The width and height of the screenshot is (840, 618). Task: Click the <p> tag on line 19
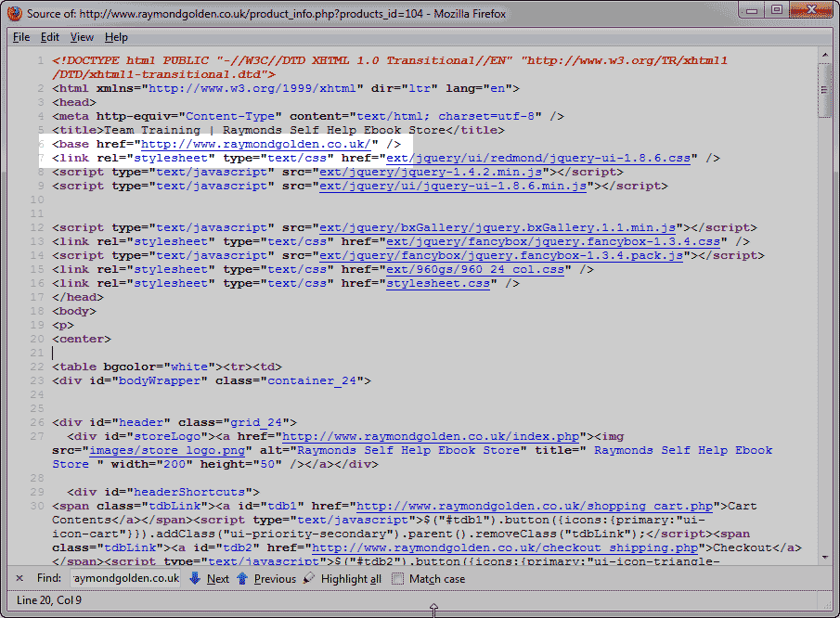tap(63, 325)
